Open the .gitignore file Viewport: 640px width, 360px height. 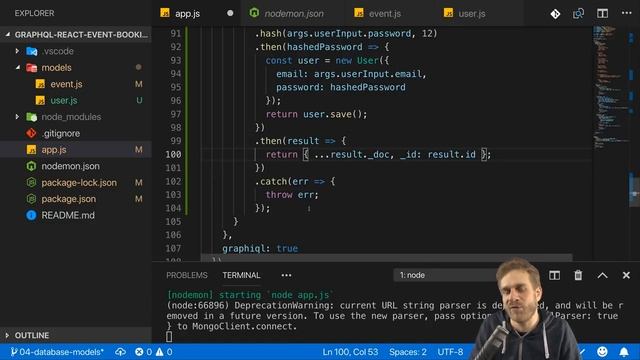(x=76, y=133)
